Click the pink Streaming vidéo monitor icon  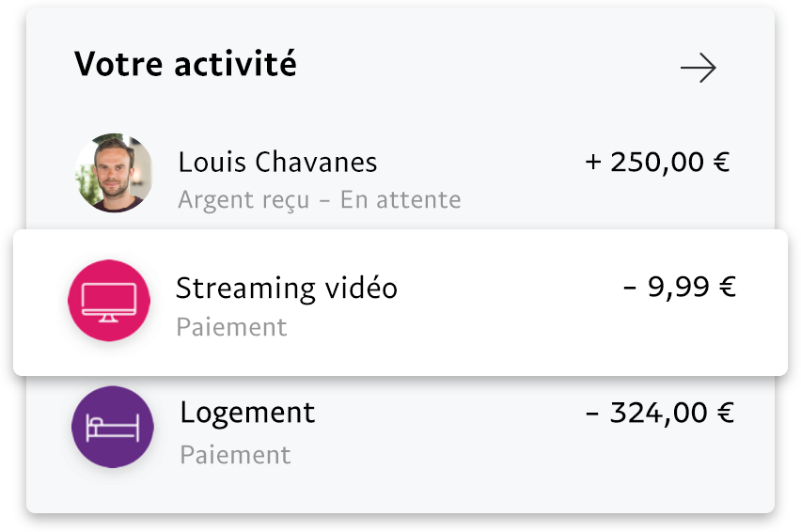click(x=109, y=301)
